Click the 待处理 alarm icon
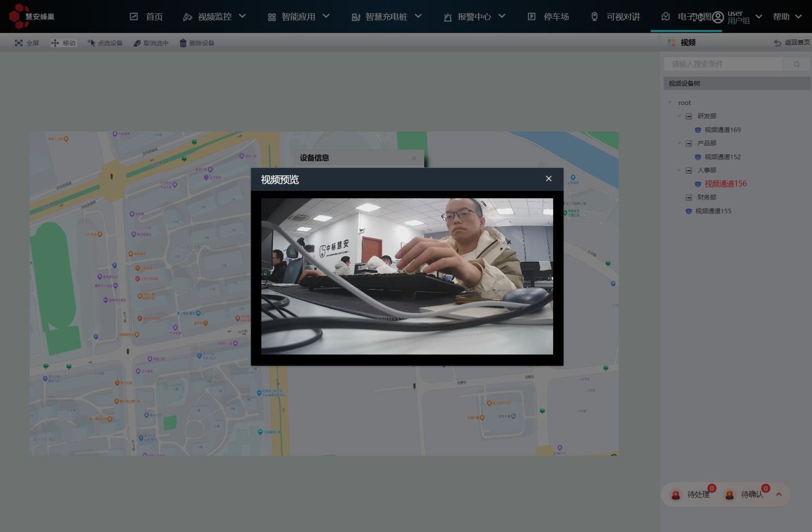 coord(675,495)
